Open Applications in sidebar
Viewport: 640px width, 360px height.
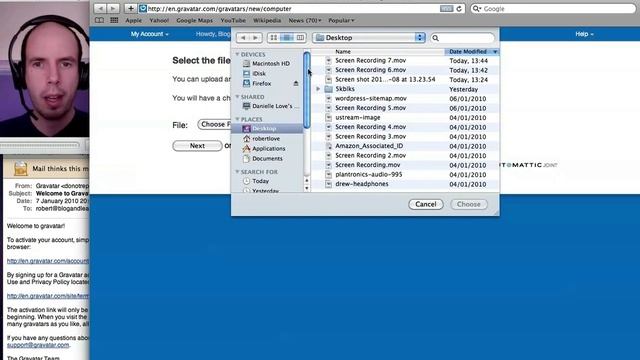(x=267, y=149)
